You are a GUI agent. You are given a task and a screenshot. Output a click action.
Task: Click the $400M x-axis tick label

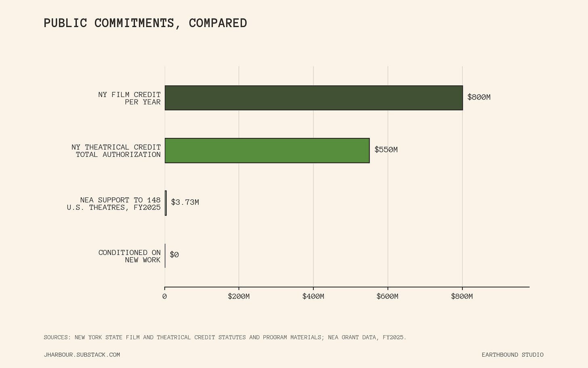point(313,296)
